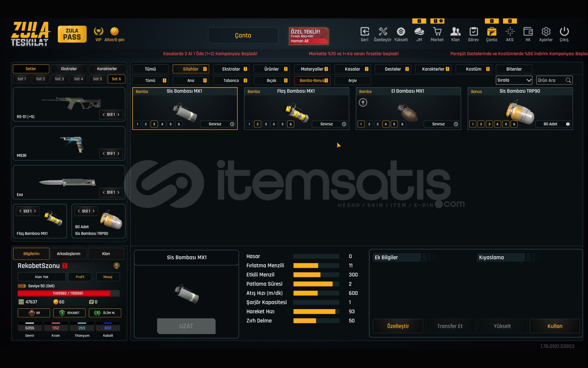Click the experience bar 1149582 / 1155981
Screen dimensions: 588x368
tap(69, 293)
